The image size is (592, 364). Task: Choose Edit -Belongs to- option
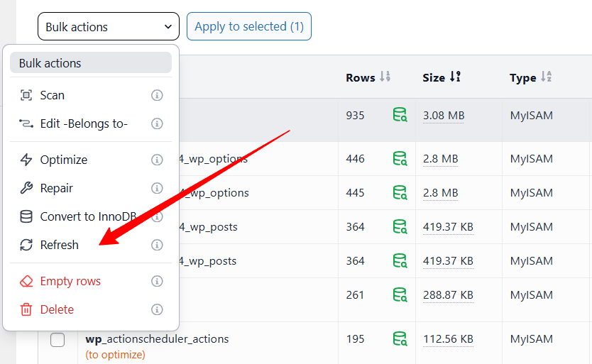[x=91, y=123]
